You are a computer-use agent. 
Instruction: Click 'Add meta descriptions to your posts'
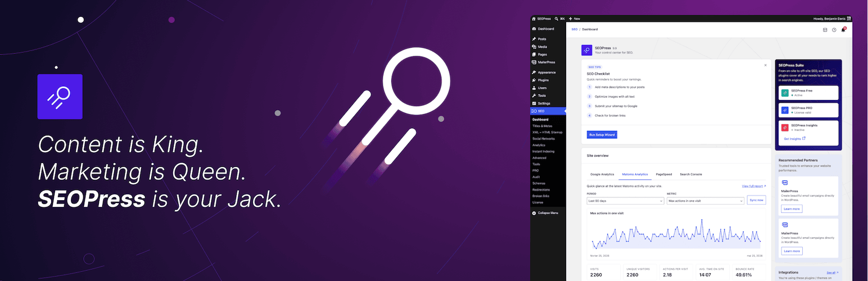coord(620,87)
